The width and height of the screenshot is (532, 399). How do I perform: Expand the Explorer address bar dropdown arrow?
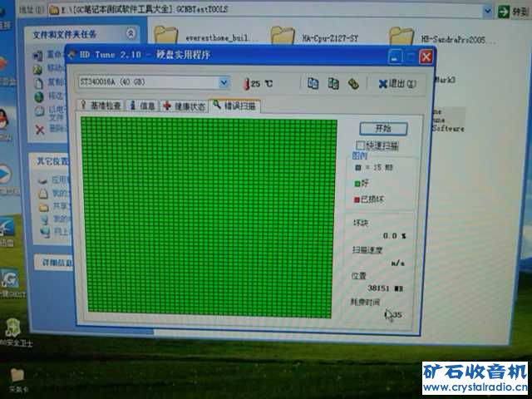coord(488,11)
